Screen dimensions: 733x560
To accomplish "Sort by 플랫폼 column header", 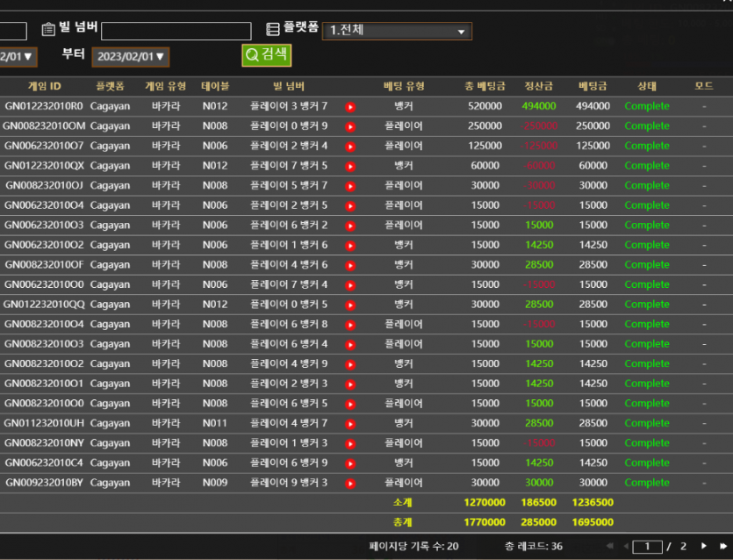I will coord(110,86).
